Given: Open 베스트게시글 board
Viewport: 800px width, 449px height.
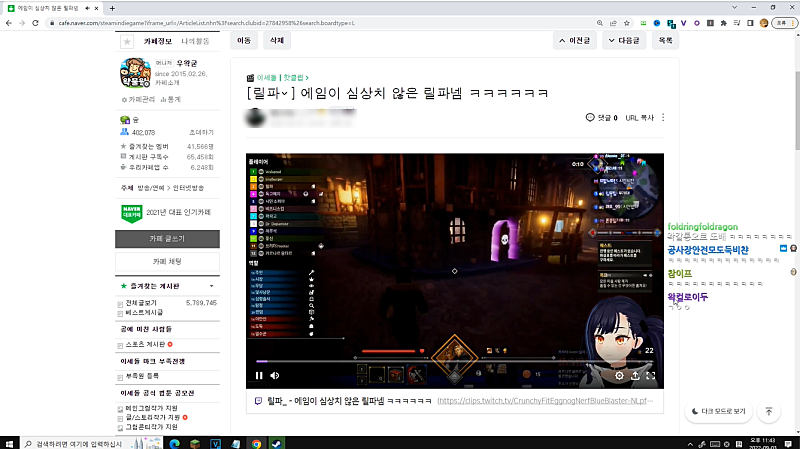Looking at the screenshot, I should (x=144, y=312).
